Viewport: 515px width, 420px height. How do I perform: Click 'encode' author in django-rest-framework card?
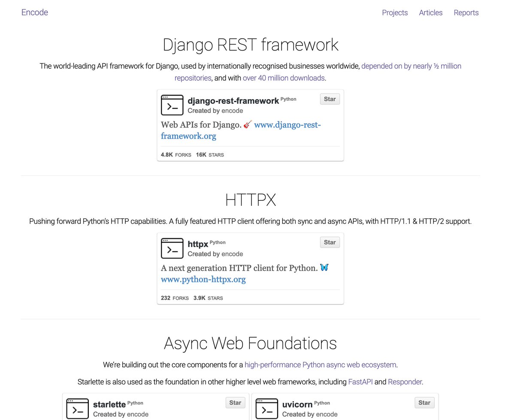232,111
